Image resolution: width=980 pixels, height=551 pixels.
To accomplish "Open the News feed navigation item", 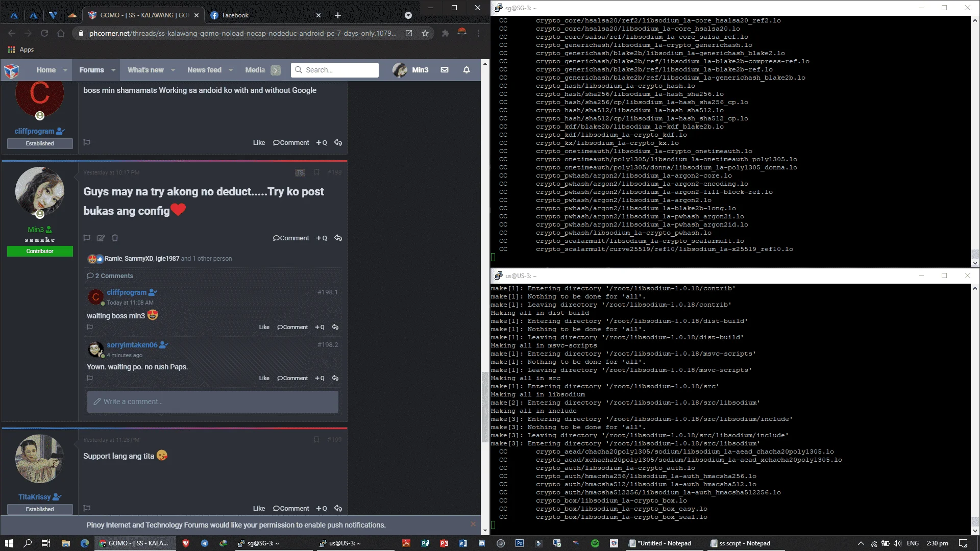I will click(x=204, y=70).
